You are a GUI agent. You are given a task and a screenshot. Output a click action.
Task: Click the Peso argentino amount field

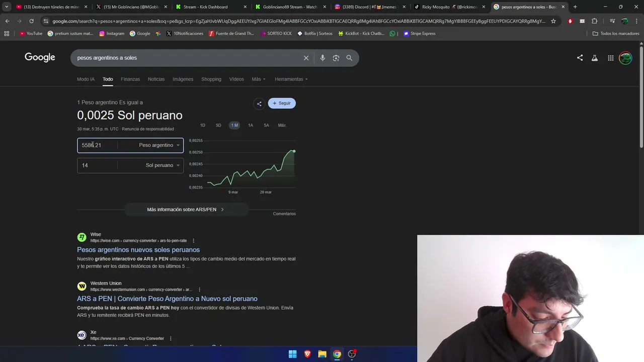(97, 145)
